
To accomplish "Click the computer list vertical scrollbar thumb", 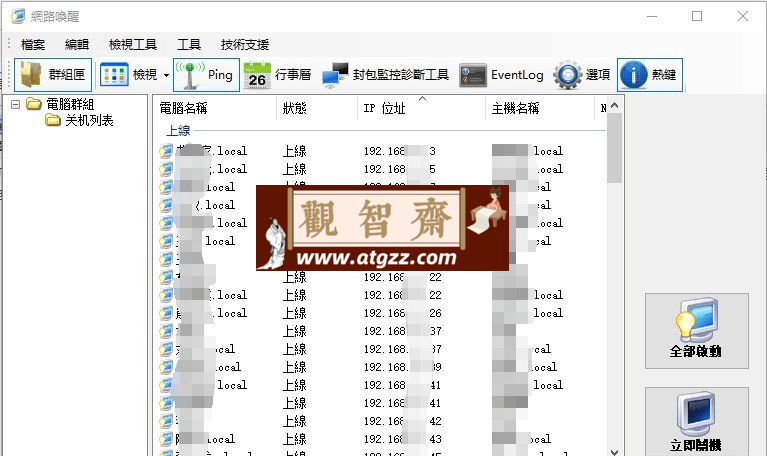I will coord(615,148).
